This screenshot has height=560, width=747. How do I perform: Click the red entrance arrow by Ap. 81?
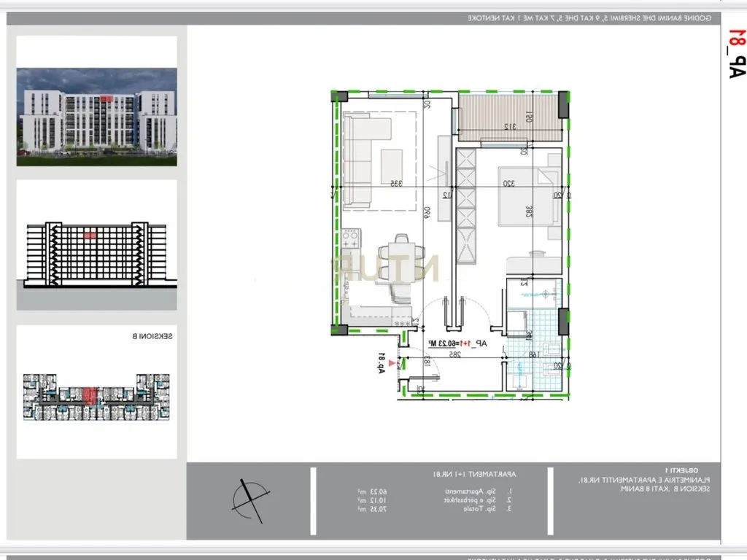392,362
